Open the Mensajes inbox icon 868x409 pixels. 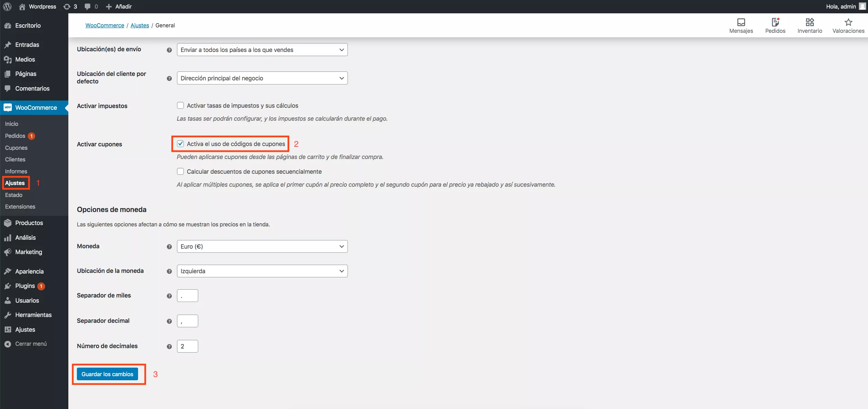pos(741,22)
